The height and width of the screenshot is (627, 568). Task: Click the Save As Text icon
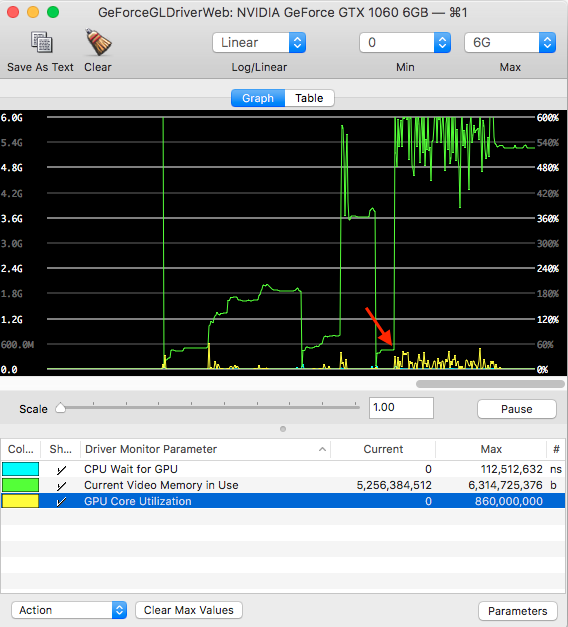[42, 42]
